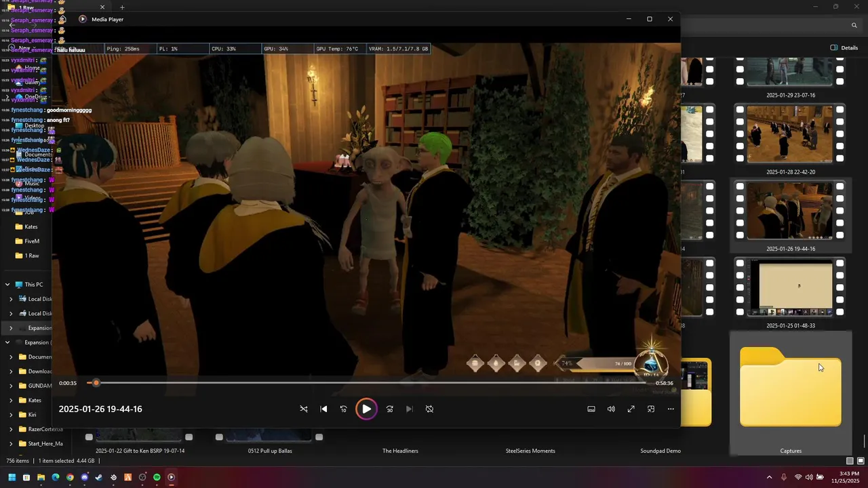Open search in File Explorer
This screenshot has width=868, height=488.
click(854, 25)
